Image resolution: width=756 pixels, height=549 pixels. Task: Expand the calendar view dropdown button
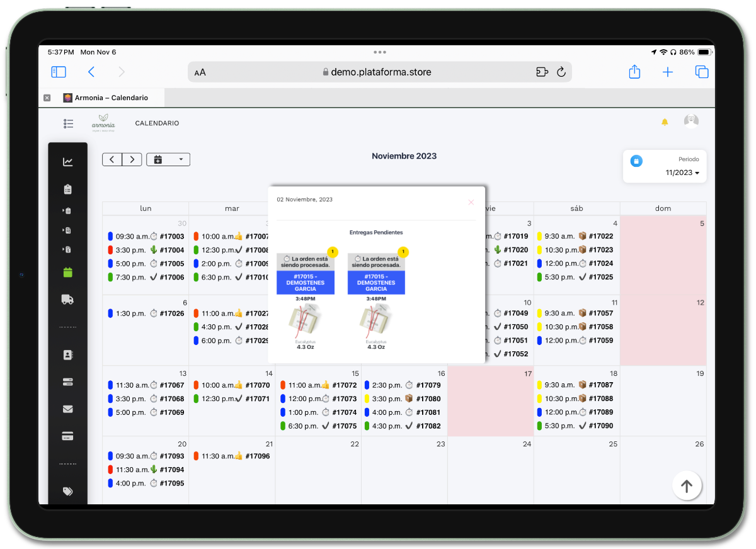(168, 159)
